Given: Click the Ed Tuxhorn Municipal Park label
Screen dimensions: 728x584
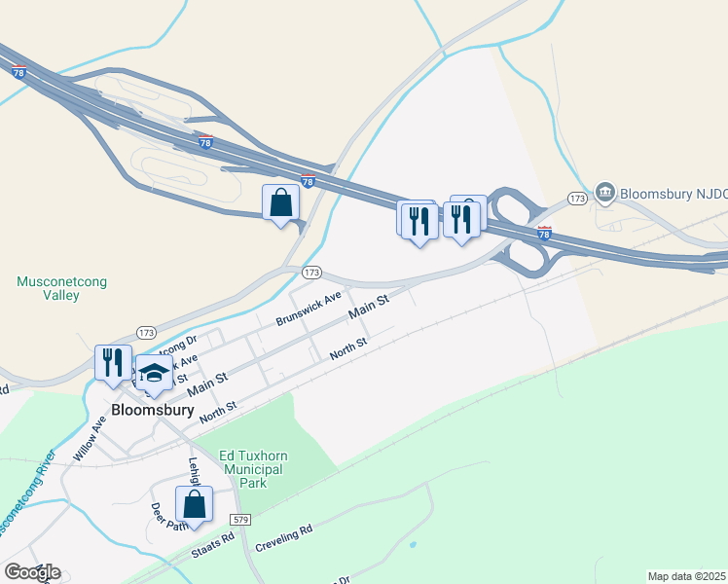Looking at the screenshot, I should coord(253,469).
